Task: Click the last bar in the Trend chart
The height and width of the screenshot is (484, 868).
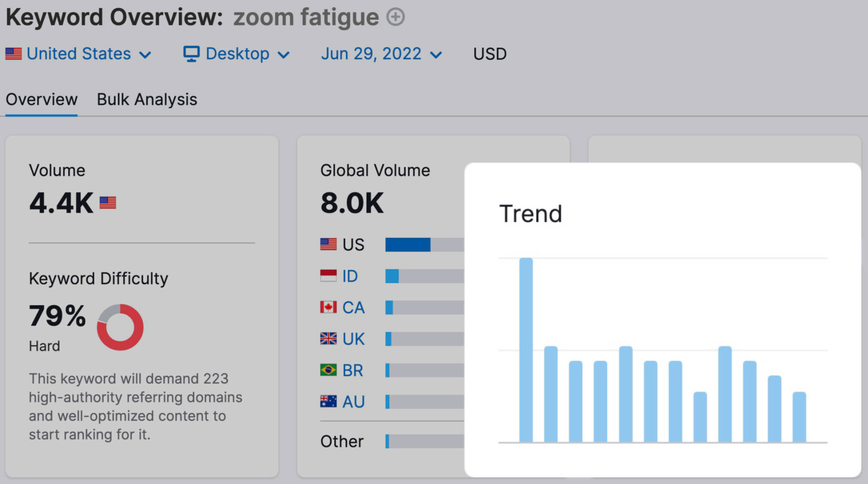Action: [799, 417]
